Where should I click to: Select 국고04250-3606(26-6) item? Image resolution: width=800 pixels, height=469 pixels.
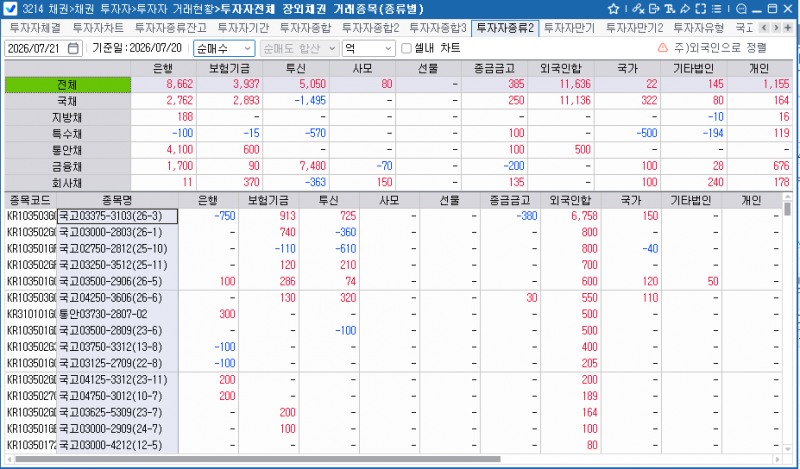point(117,298)
